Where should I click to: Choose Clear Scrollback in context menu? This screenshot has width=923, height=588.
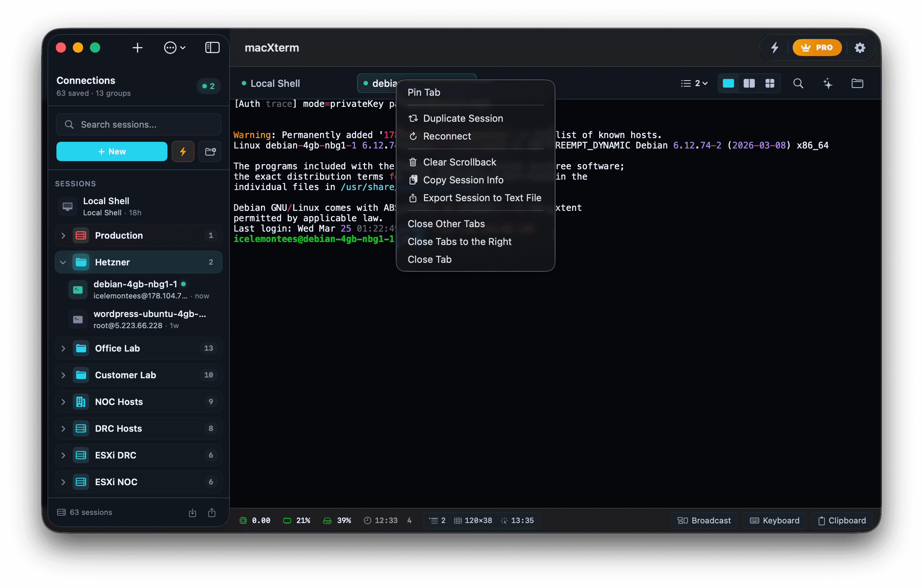point(475,162)
